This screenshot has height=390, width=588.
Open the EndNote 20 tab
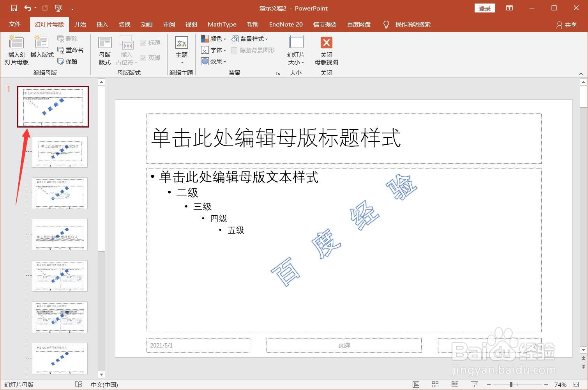tap(286, 24)
